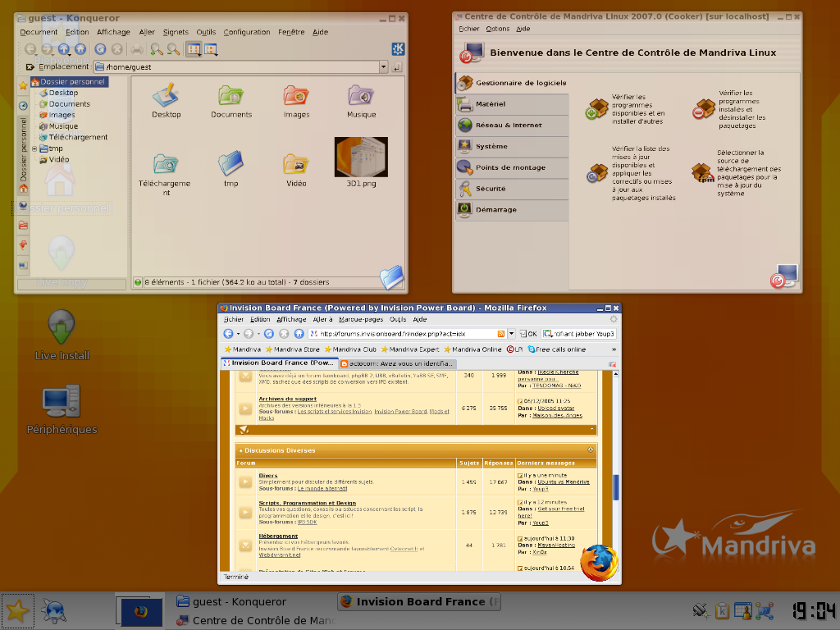Click the Home button in Konqueror toolbar
Viewport: 840px width, 630px height.
[x=80, y=49]
